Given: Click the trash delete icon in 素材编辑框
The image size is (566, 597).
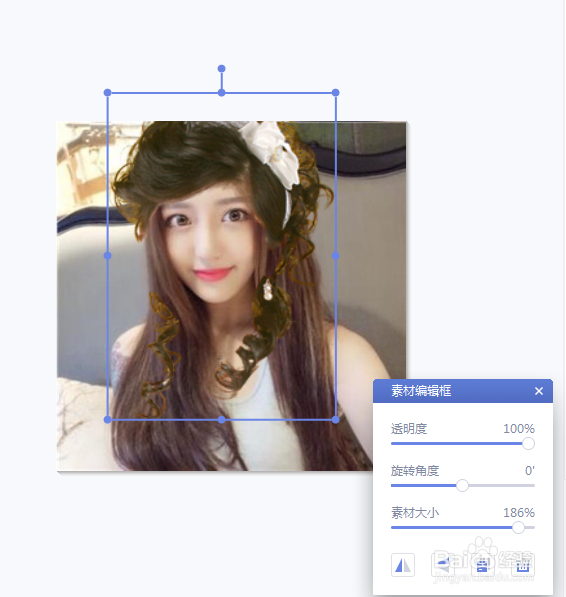Looking at the screenshot, I should [523, 565].
